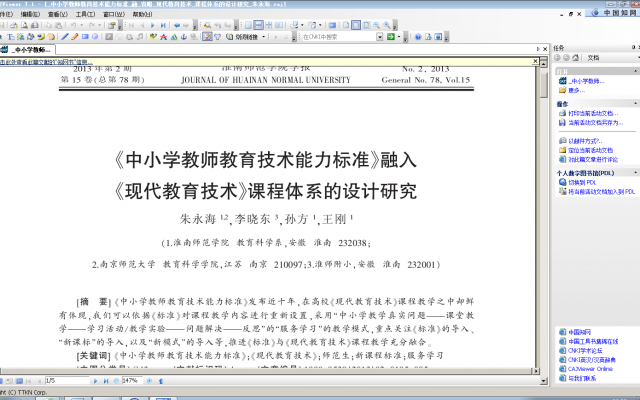
Task: Open the 窗口 (Window) menu
Action: (114, 14)
